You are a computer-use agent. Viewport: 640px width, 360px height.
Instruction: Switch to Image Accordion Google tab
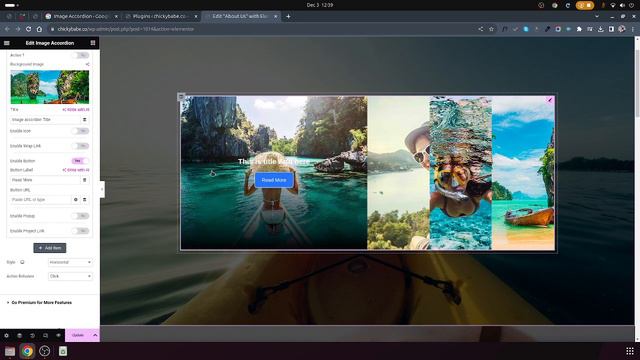[x=82, y=16]
